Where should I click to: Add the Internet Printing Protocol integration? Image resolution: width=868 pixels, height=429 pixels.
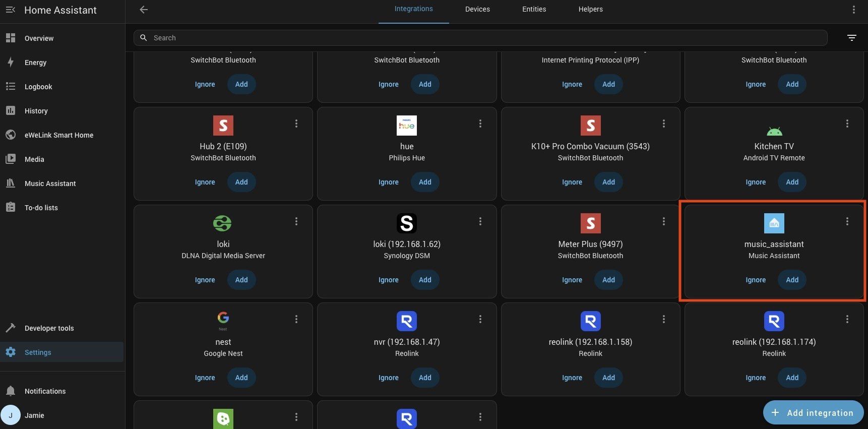point(609,84)
